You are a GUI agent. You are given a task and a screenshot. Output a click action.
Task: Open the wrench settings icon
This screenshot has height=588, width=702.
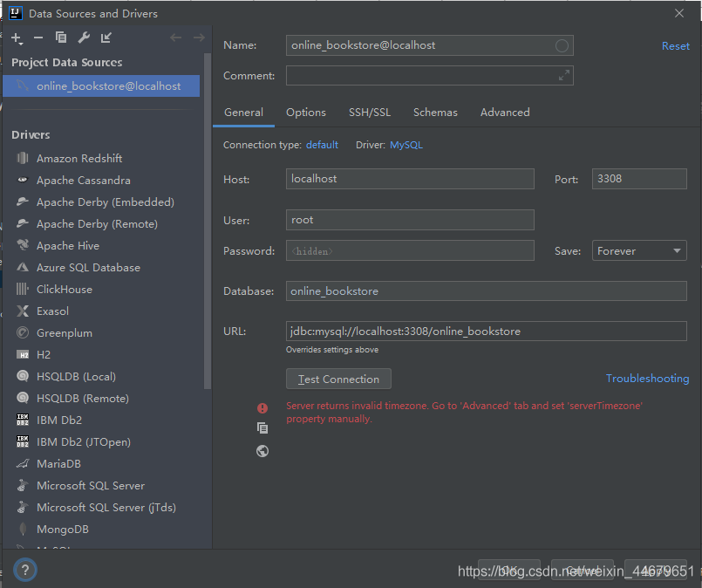[84, 38]
